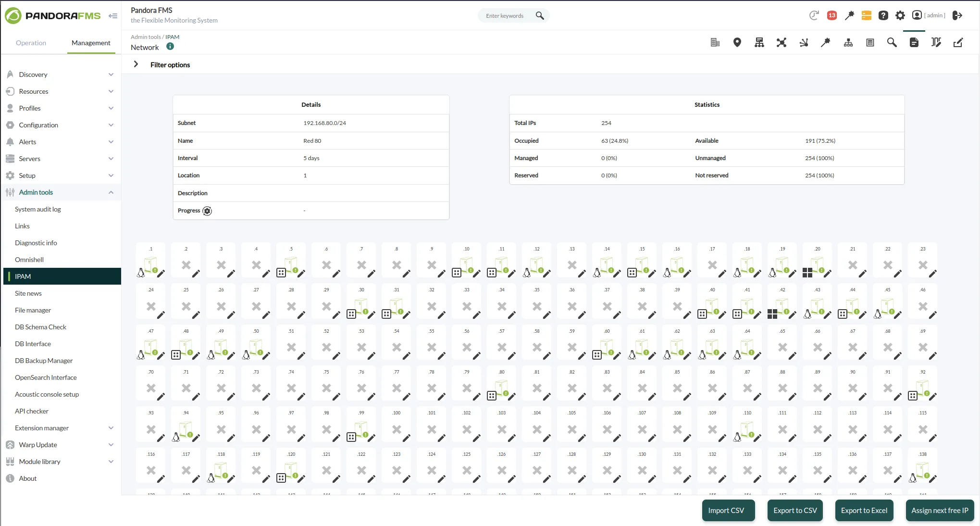This screenshot has width=980, height=526.
Task: Click the yellow server status icon
Action: click(867, 15)
